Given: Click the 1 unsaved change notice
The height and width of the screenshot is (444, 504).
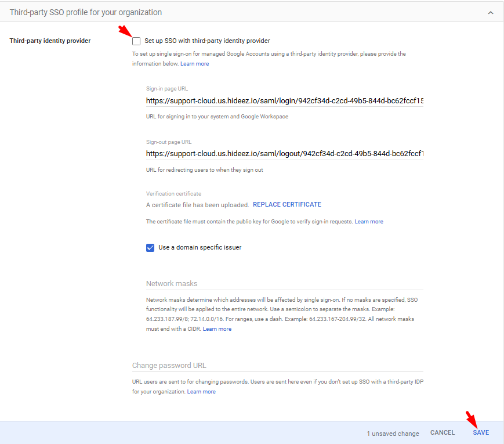Looking at the screenshot, I should 392,434.
